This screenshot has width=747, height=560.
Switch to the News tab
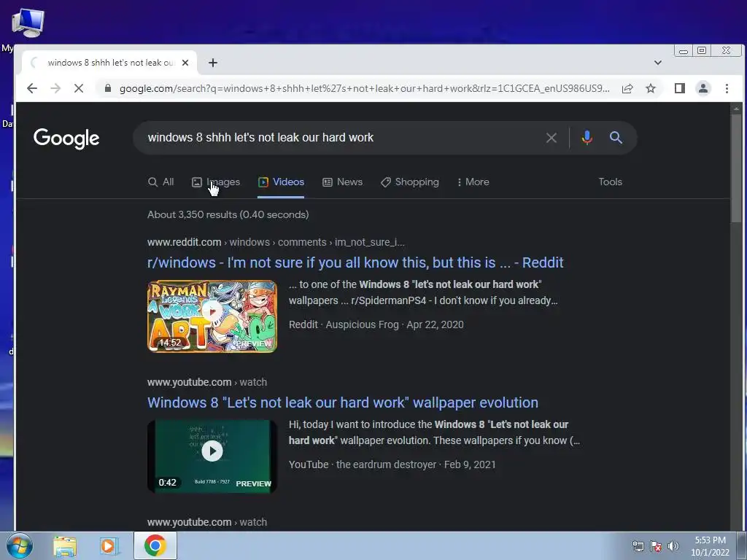[343, 182]
